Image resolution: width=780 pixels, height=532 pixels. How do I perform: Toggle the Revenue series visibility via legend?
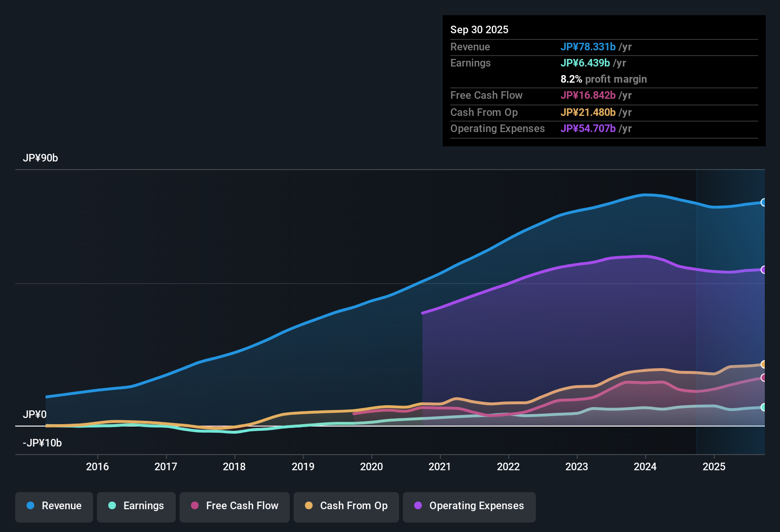54,506
